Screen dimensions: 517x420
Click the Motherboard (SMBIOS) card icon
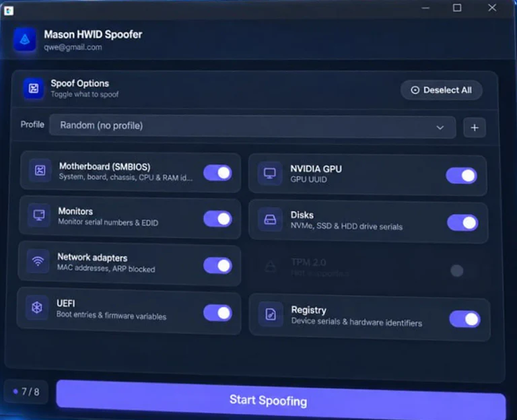40,170
